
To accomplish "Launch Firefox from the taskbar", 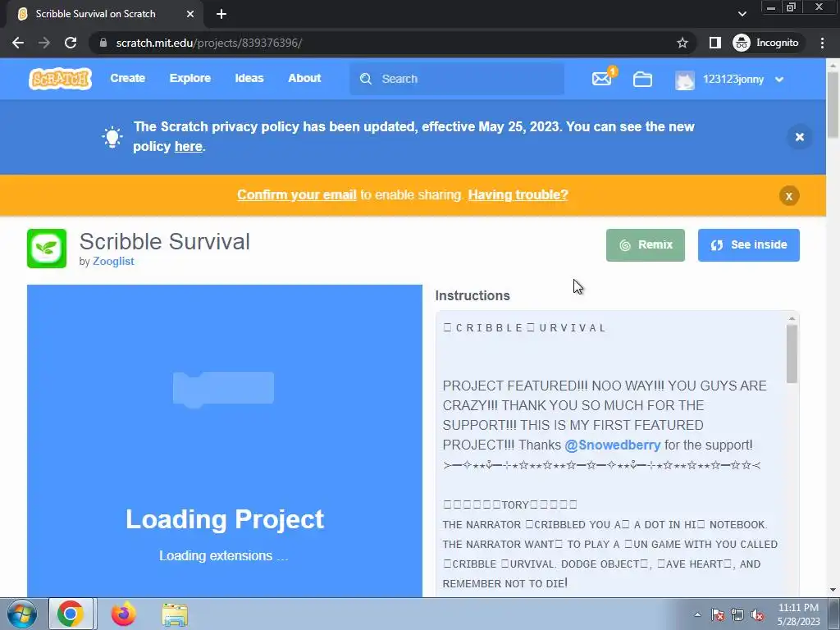I will click(123, 614).
